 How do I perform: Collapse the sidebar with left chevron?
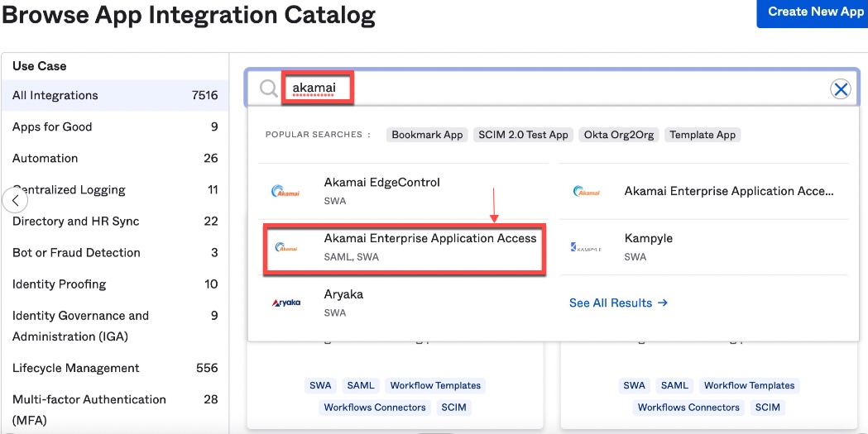15,200
